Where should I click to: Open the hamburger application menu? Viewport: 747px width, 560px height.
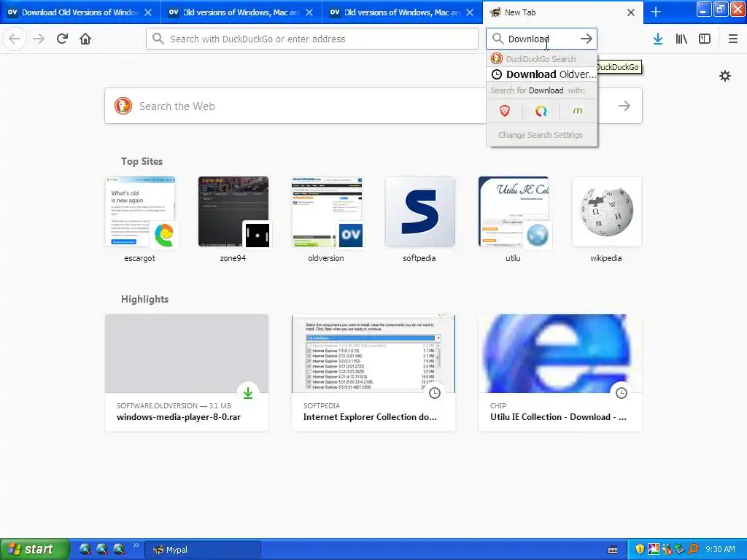coord(733,39)
